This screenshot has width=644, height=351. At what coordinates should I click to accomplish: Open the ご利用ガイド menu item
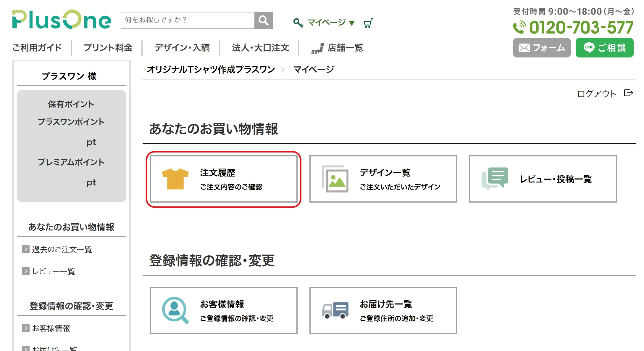(x=37, y=48)
